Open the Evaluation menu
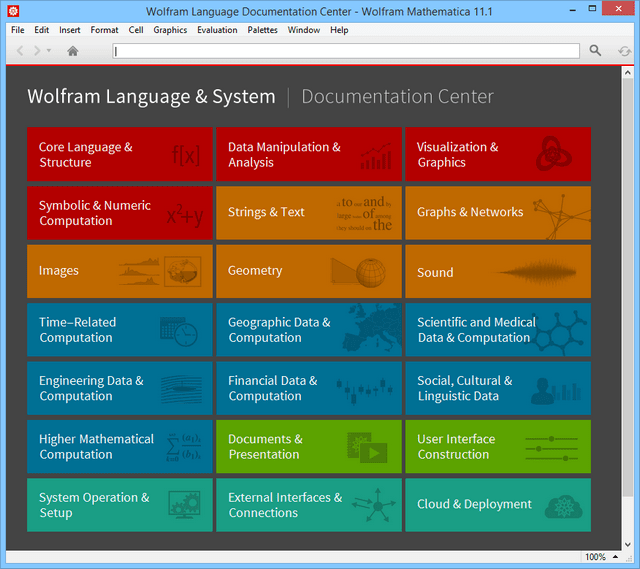640x569 pixels. point(217,30)
